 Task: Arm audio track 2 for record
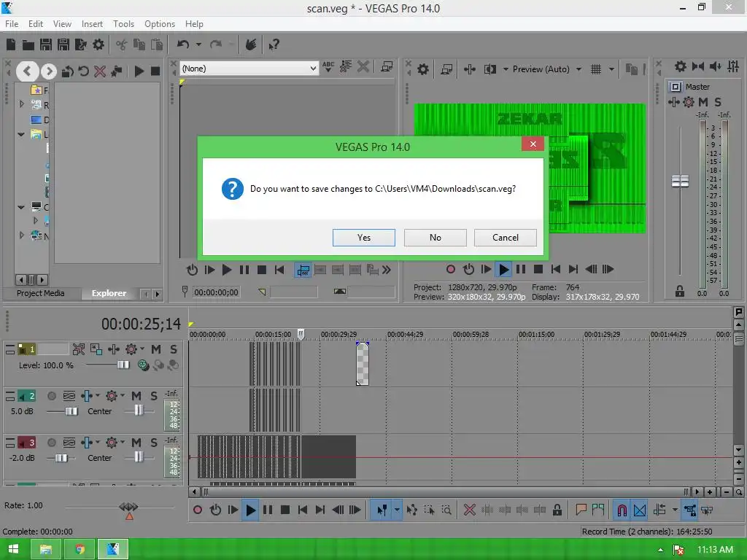(52, 396)
